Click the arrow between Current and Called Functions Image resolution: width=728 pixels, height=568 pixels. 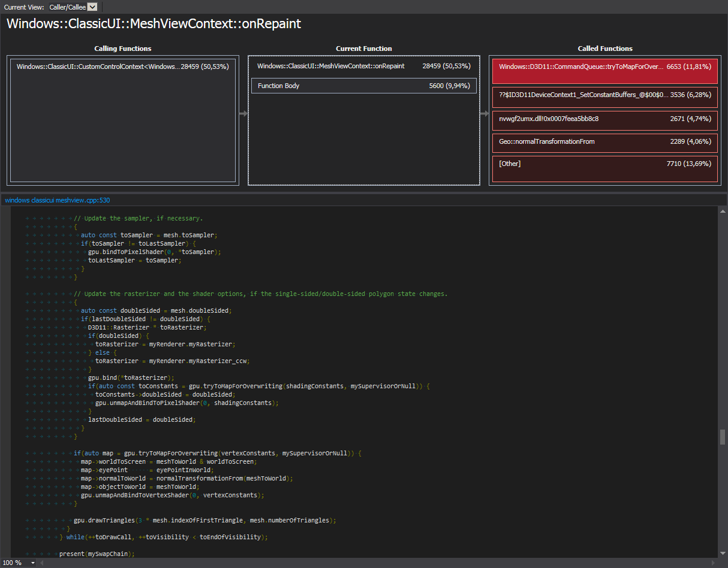coord(484,113)
